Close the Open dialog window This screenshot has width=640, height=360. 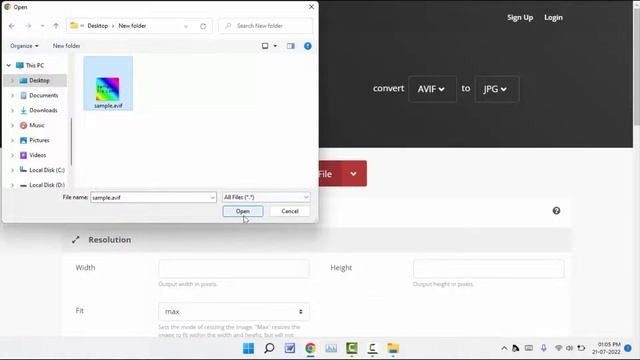click(311, 7)
